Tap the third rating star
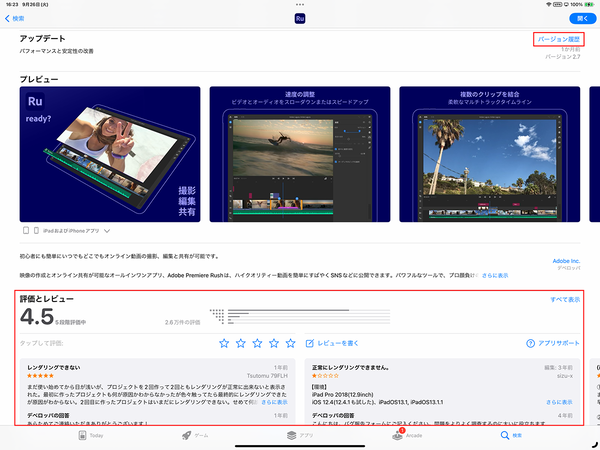Screen dimensions: 600x450 [258, 343]
